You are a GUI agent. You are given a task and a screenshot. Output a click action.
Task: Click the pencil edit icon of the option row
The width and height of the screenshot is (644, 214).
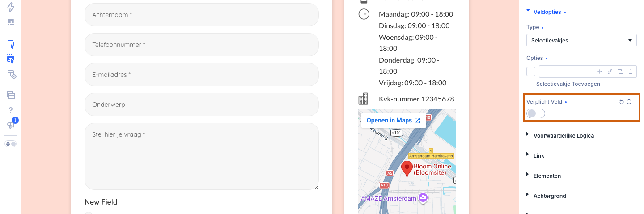[x=610, y=71]
